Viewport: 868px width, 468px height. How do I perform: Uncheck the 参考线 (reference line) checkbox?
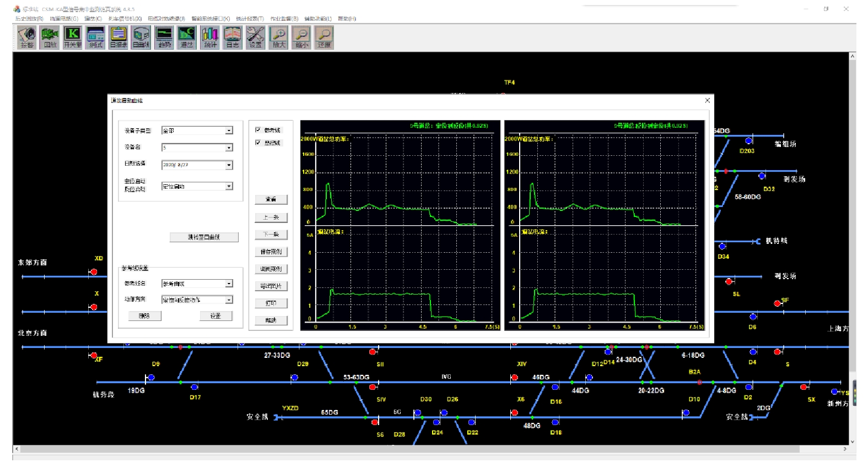[x=258, y=130]
